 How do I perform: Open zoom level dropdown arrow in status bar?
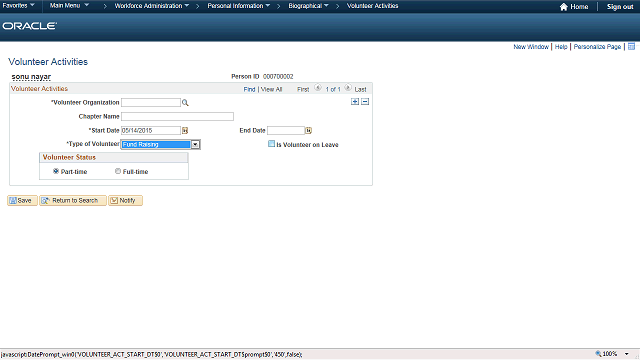tap(627, 354)
